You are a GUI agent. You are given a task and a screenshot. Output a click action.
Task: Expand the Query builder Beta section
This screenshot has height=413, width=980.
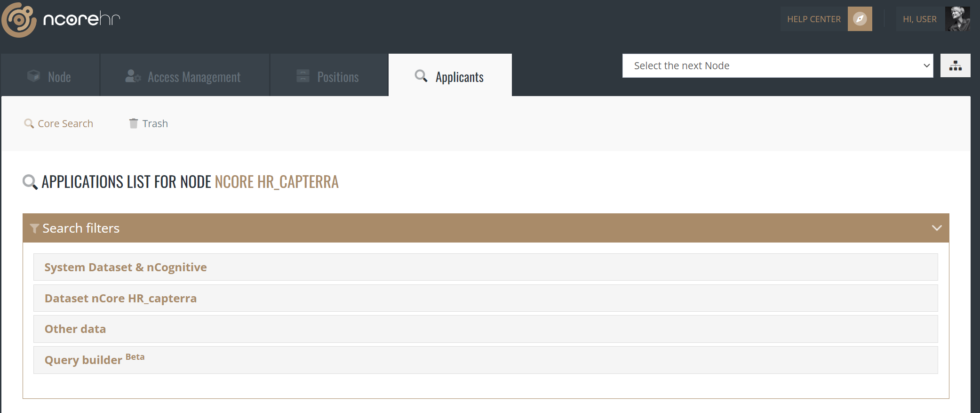[x=486, y=360]
